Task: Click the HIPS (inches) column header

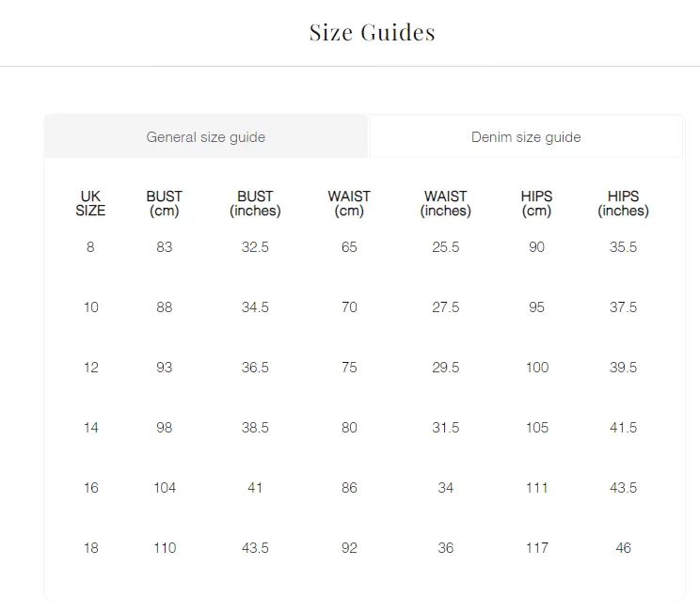Action: [623, 203]
